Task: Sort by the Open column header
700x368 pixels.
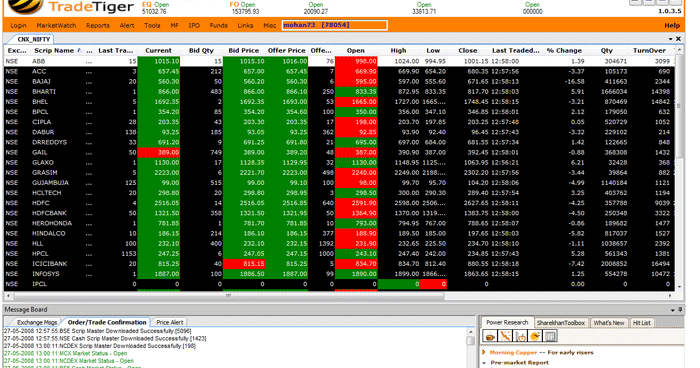Action: point(356,50)
